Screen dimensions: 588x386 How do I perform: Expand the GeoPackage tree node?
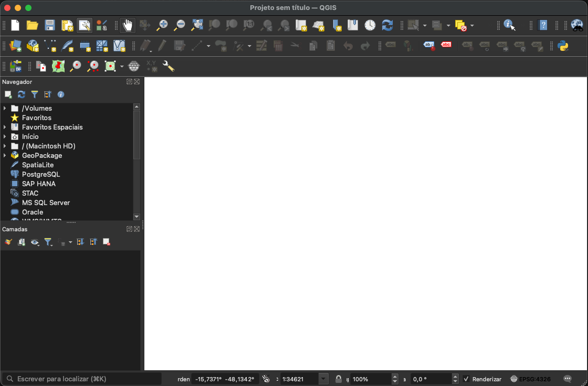click(5, 155)
